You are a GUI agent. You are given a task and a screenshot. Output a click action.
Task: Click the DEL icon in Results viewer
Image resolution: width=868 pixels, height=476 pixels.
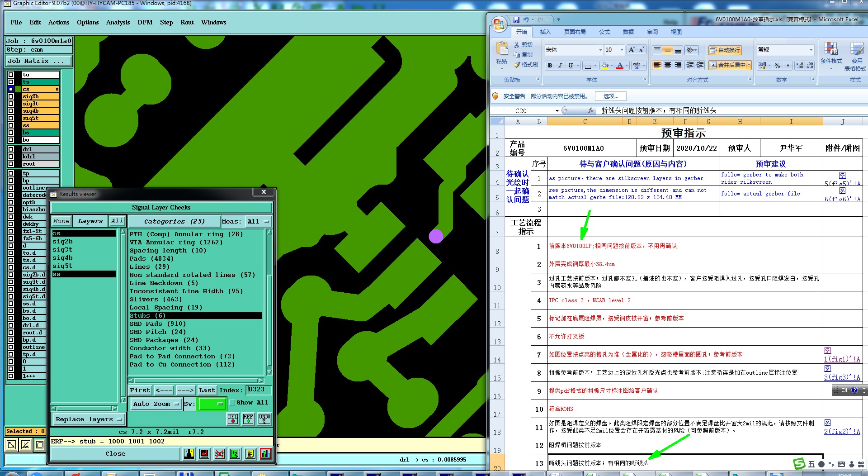pyautogui.click(x=233, y=419)
